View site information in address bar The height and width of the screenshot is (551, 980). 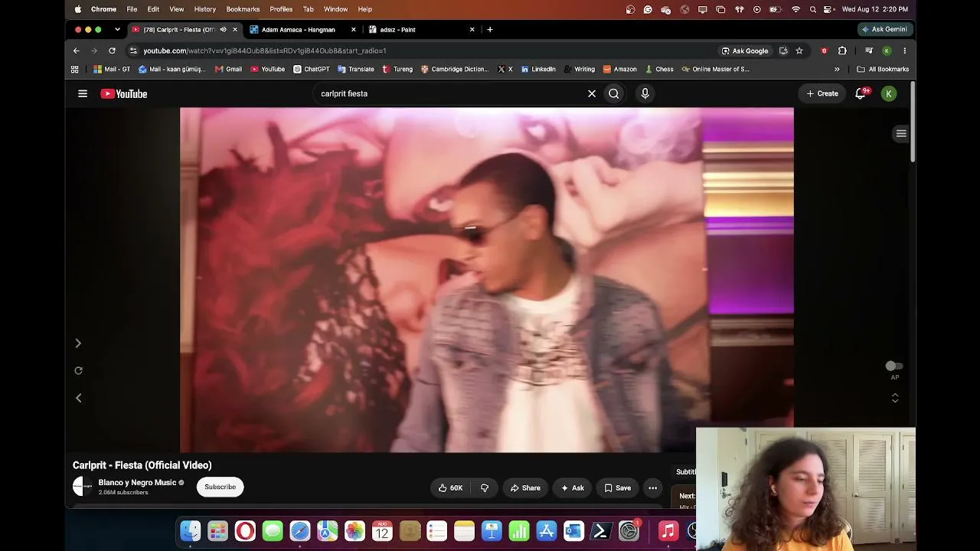(x=133, y=51)
